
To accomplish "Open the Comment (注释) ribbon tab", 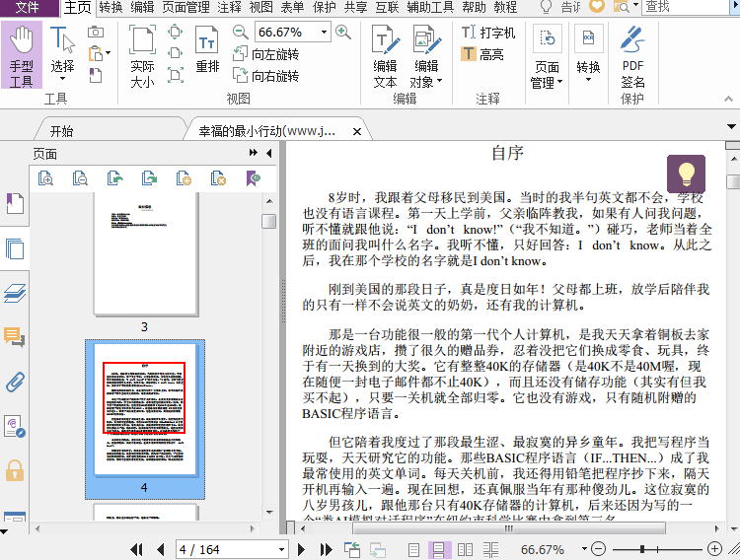I will 229,7.
